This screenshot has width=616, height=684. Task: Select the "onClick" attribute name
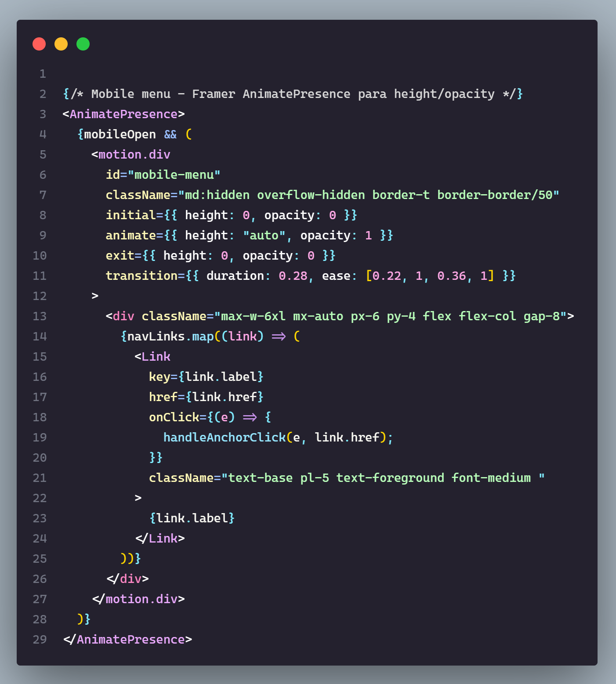(174, 417)
